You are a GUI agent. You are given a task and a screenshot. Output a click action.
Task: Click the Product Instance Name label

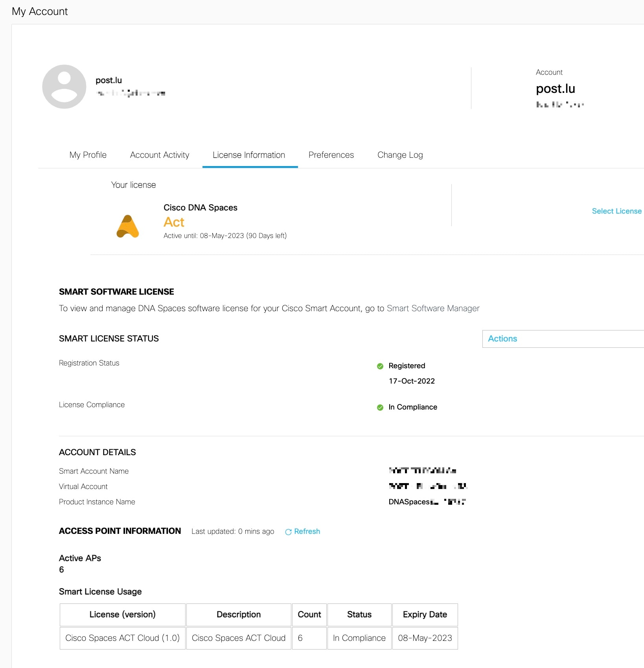[97, 502]
